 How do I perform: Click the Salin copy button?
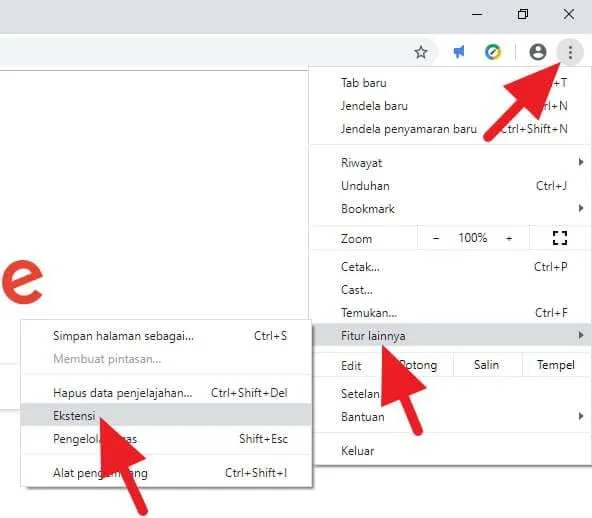(x=487, y=365)
